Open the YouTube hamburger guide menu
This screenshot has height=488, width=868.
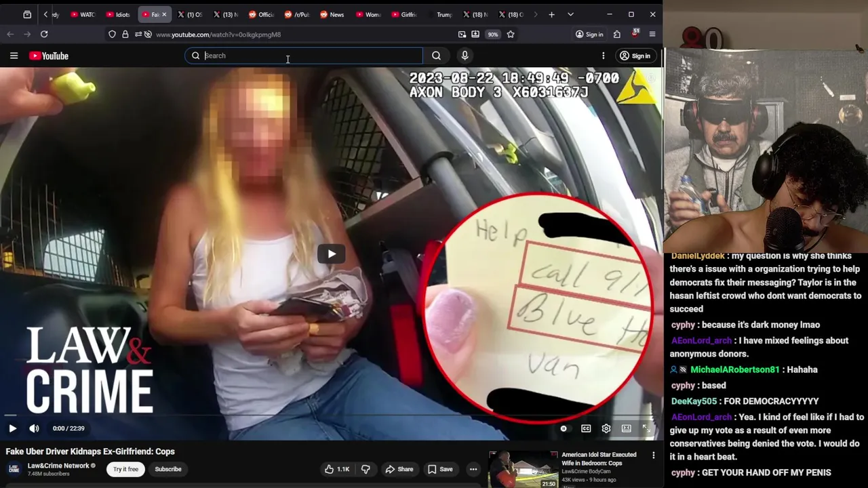click(14, 56)
